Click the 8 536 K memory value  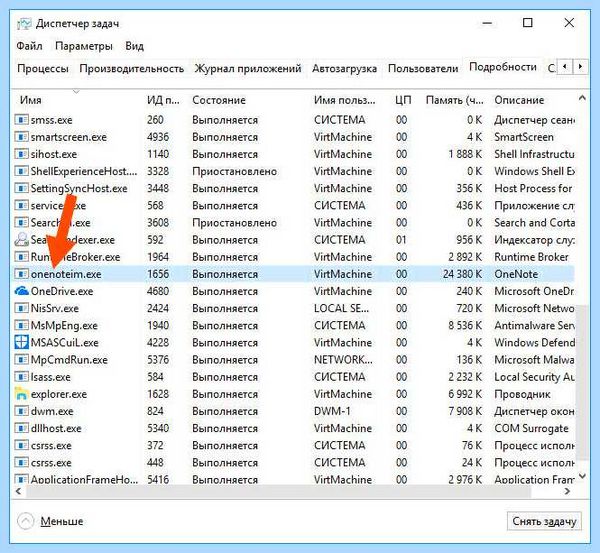(x=465, y=326)
